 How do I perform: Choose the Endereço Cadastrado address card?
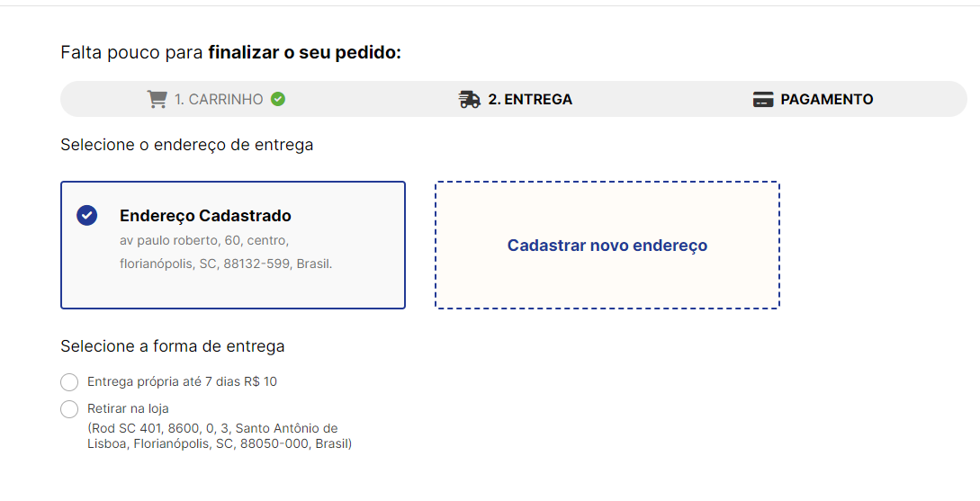coord(233,245)
